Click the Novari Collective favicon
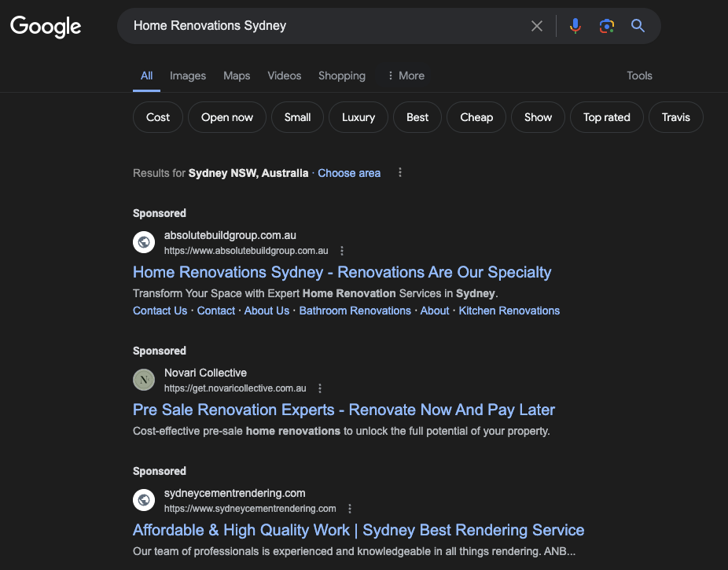The width and height of the screenshot is (728, 570). click(144, 380)
